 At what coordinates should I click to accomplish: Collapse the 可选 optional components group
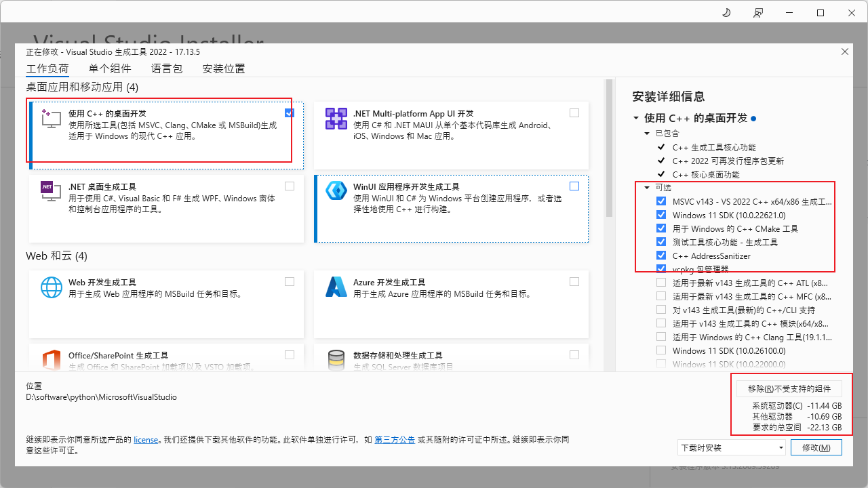point(648,187)
